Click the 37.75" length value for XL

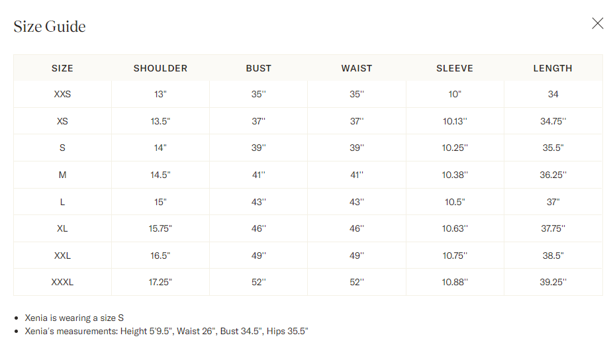pos(553,228)
